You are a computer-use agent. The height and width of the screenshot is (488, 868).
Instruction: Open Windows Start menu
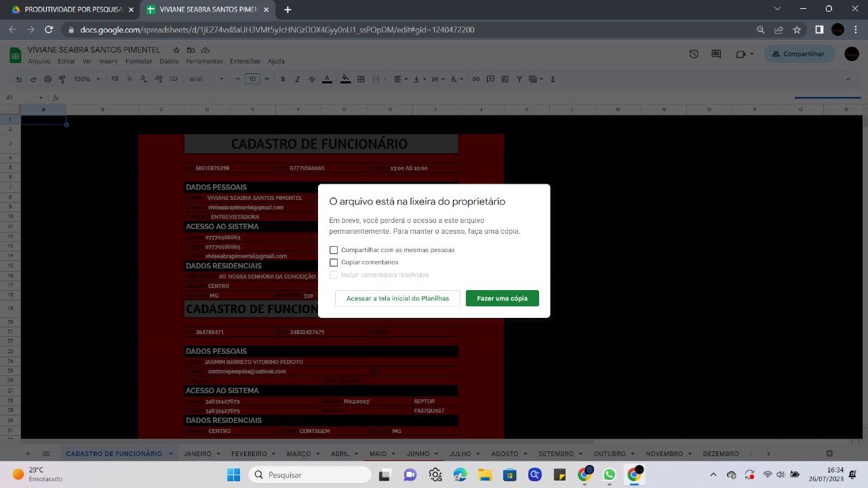(x=233, y=474)
